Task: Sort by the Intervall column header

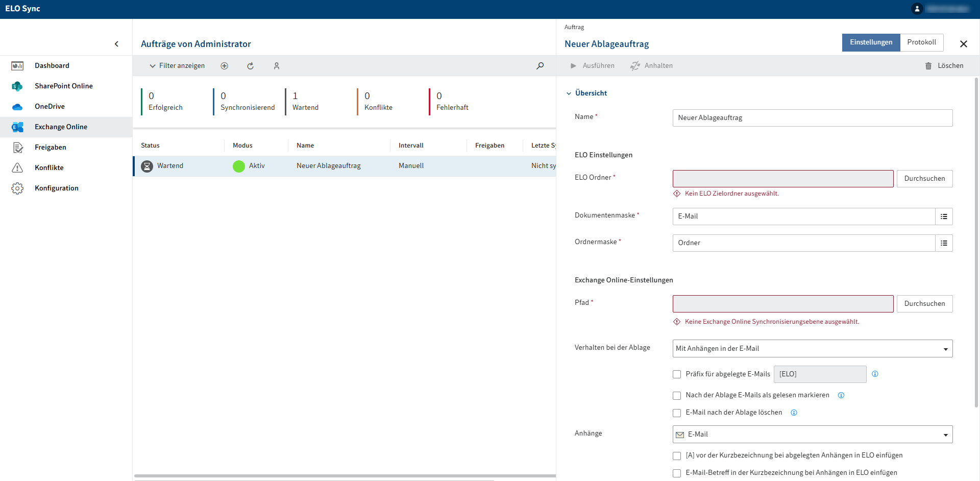Action: pyautogui.click(x=411, y=146)
